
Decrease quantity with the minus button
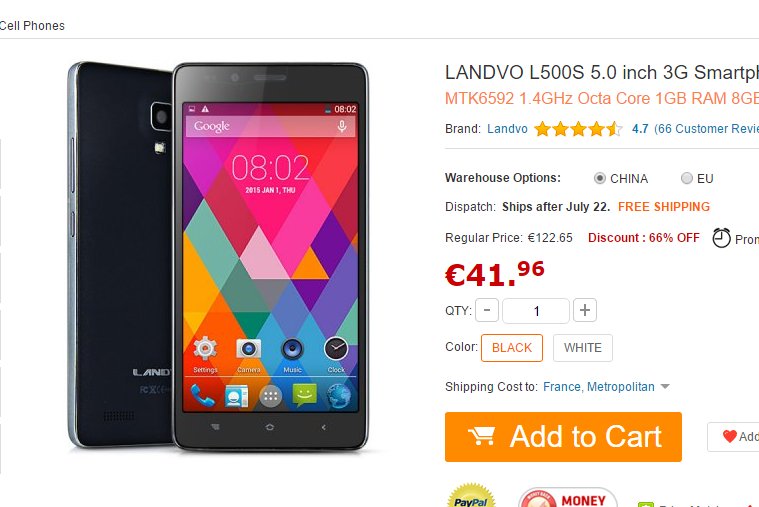pyautogui.click(x=487, y=310)
